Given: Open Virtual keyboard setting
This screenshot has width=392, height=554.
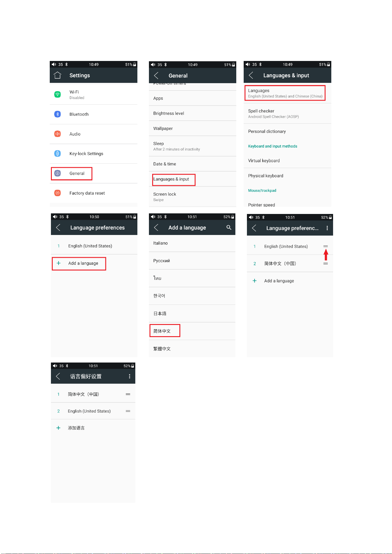Looking at the screenshot, I should pyautogui.click(x=287, y=161).
